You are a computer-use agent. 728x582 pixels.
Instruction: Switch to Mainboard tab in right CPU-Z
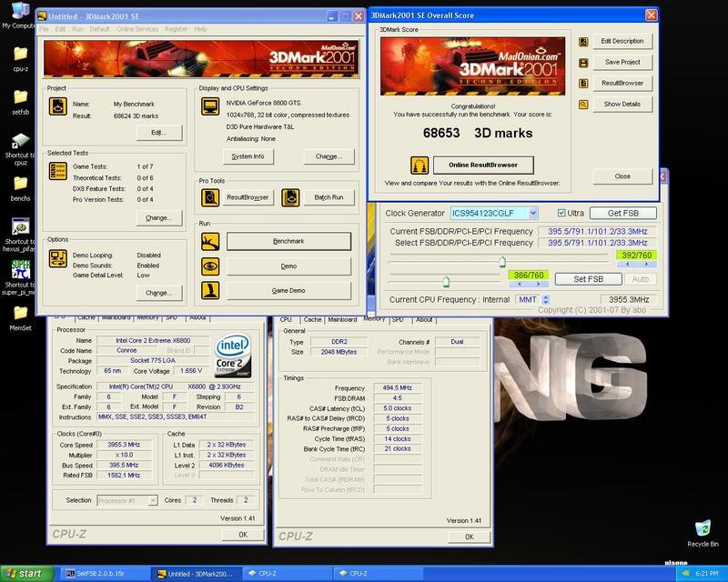[x=342, y=319]
